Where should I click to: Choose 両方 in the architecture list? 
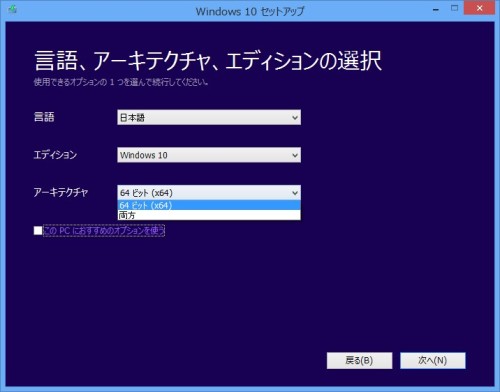(x=209, y=215)
